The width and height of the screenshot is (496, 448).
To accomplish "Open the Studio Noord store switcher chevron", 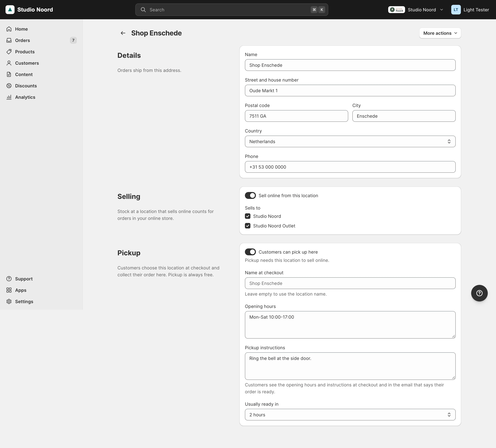I will 442,10.
